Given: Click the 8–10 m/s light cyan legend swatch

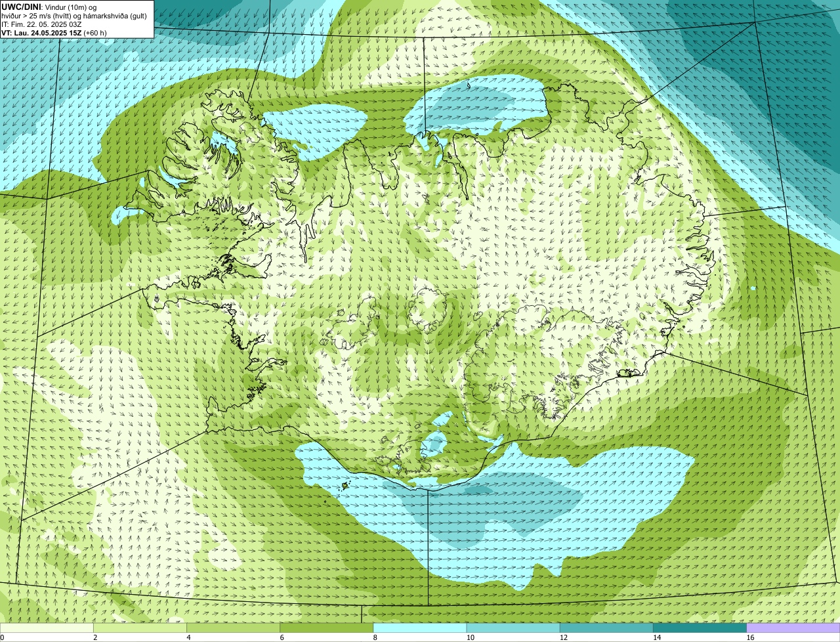Looking at the screenshot, I should (420, 628).
